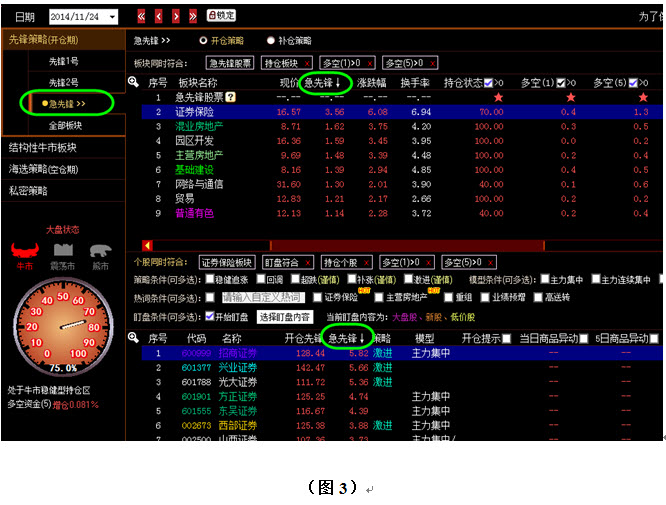The image size is (666, 505).
Task: Click the magnifier icon in sector table header
Action: [134, 83]
